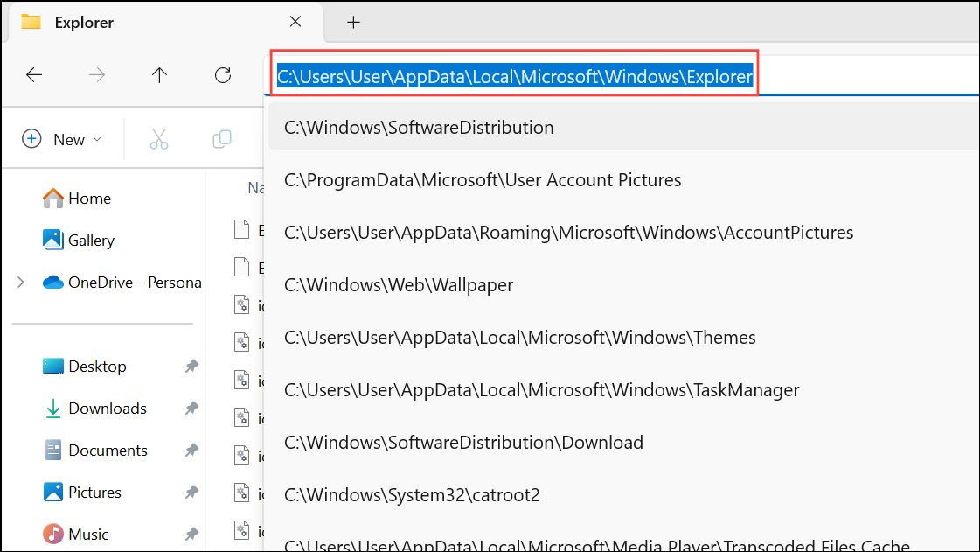Screen dimensions: 980x552
Task: Click the Forward navigation arrow
Action: point(96,74)
